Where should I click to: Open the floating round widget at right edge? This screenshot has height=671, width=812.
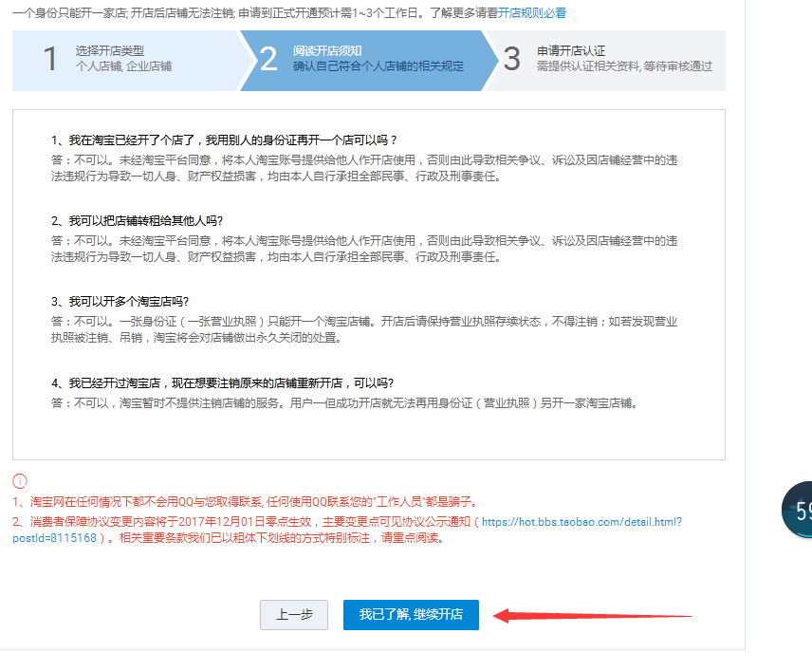pyautogui.click(x=798, y=510)
